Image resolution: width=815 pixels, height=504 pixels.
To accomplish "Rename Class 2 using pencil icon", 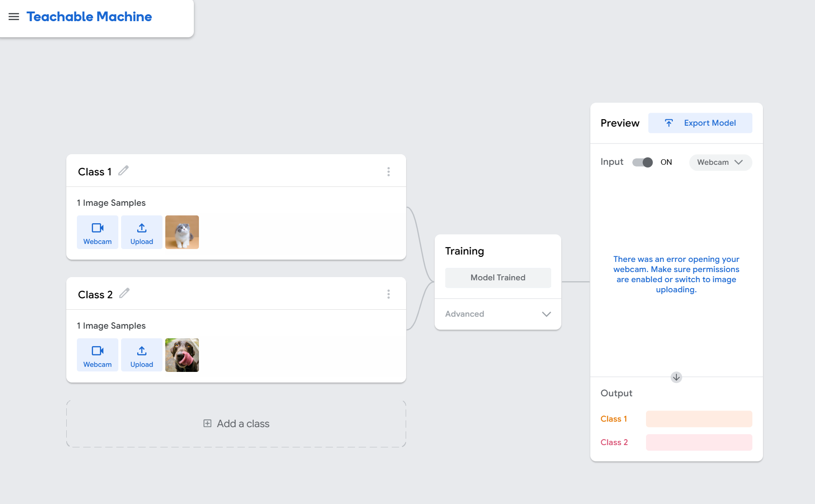I will (x=124, y=293).
